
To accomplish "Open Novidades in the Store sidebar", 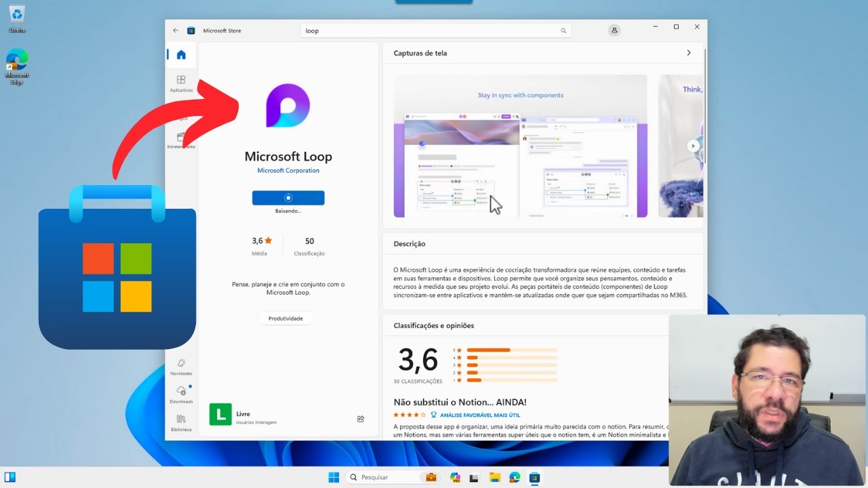I will [x=181, y=367].
